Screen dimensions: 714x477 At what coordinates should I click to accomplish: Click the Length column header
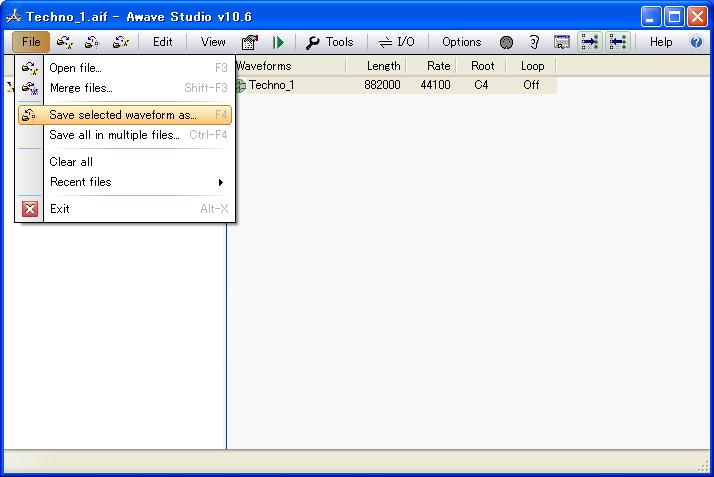pos(383,66)
